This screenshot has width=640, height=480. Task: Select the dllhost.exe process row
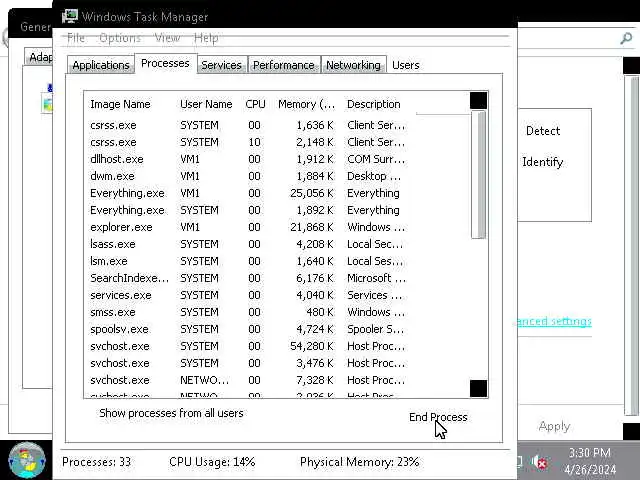click(x=248, y=159)
